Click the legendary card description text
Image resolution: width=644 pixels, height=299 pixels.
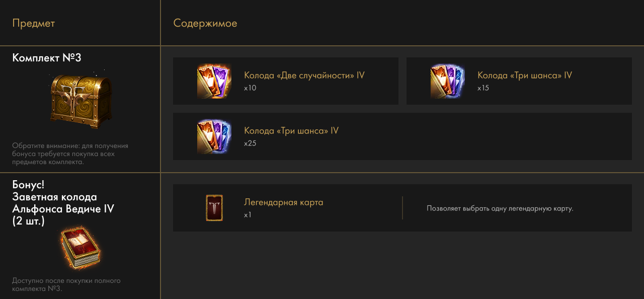[x=500, y=208]
